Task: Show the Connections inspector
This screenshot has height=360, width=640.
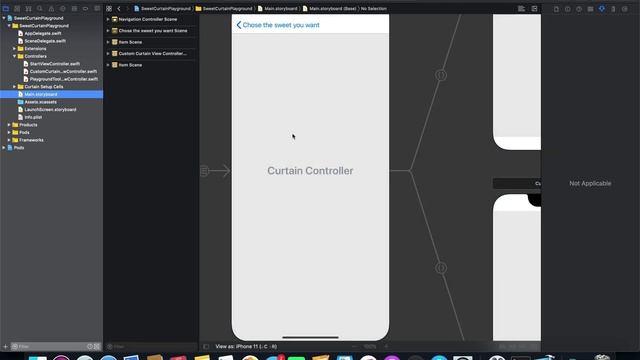Action: (624, 9)
